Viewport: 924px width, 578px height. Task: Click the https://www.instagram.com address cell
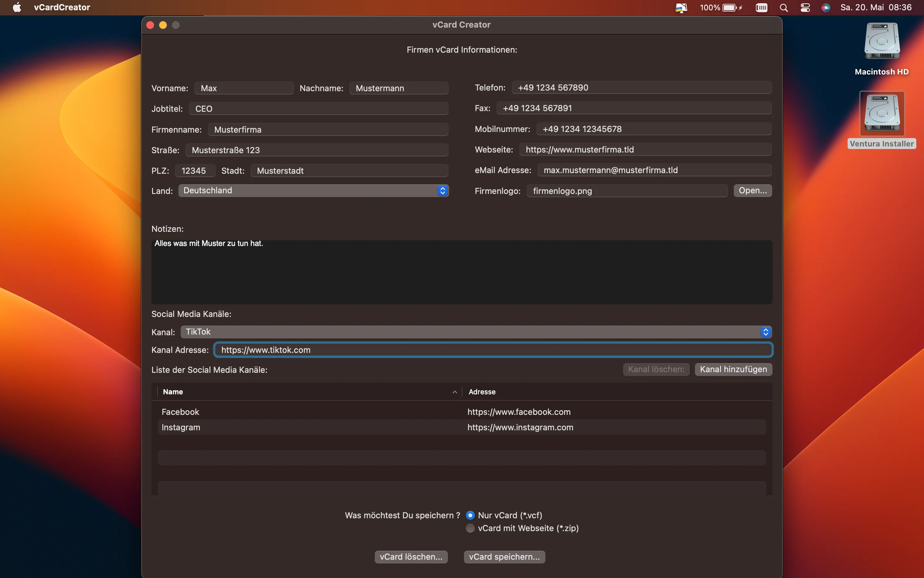click(x=520, y=427)
